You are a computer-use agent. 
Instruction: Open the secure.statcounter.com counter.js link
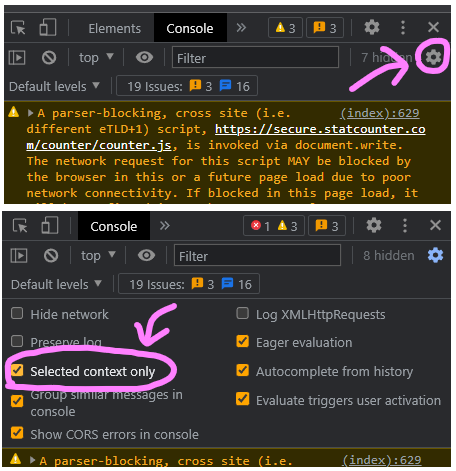click(226, 137)
